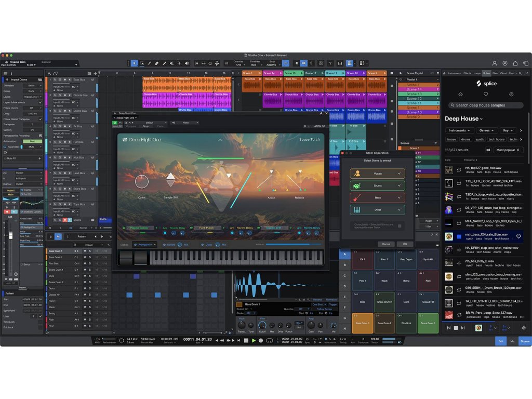532x399 pixels.
Task: Open the help question mark icon
Action: coord(330,63)
